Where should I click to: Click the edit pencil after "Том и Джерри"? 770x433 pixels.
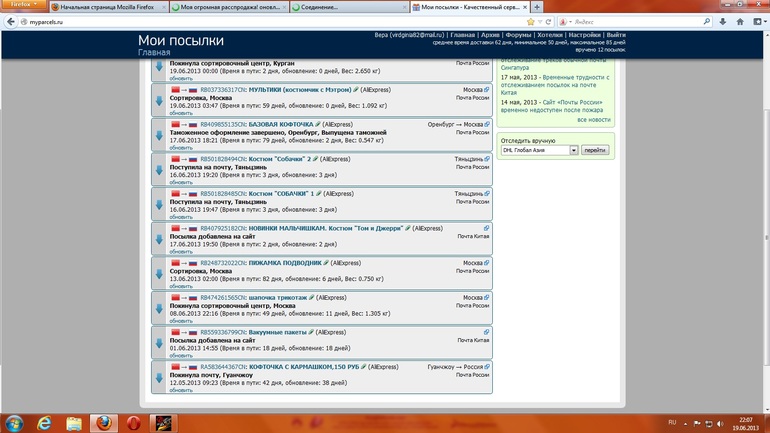pos(408,228)
